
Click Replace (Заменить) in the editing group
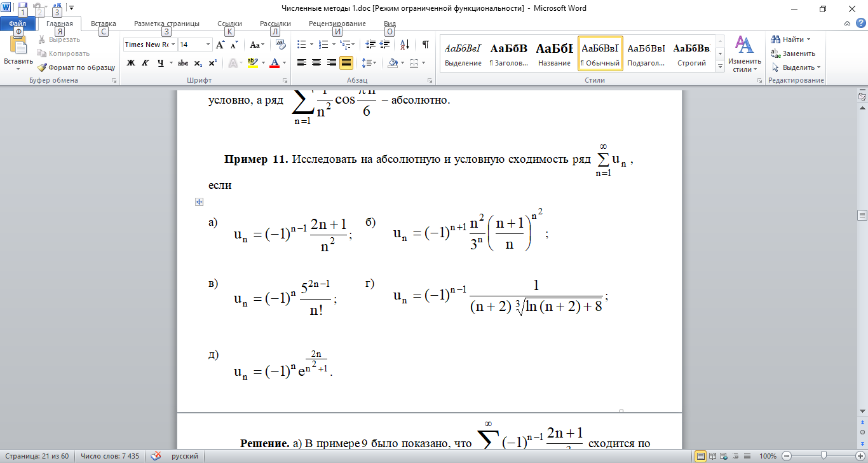point(792,53)
